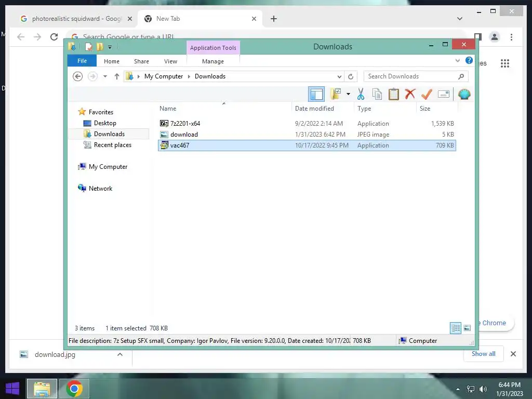The image size is (532, 399).
Task: Click Downloads in address breadcrumb
Action: (x=210, y=76)
